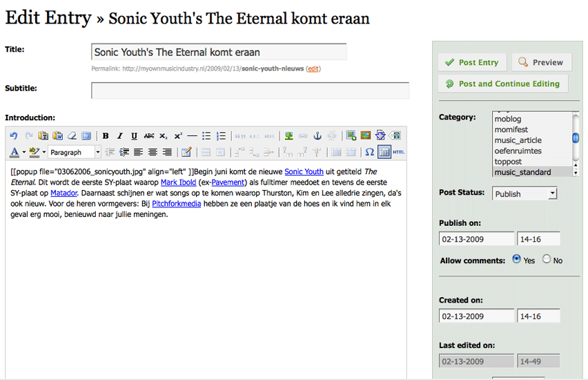Select music_article in Category list
Image resolution: width=588 pixels, height=380 pixels.
pyautogui.click(x=533, y=140)
